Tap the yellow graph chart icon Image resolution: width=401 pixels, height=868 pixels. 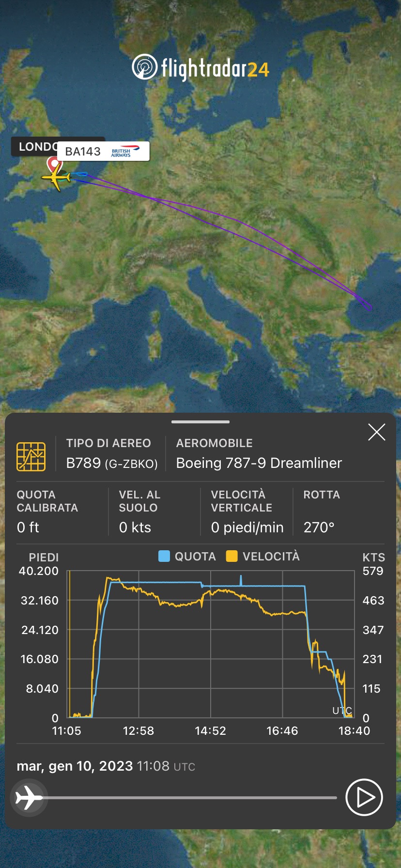[31, 456]
